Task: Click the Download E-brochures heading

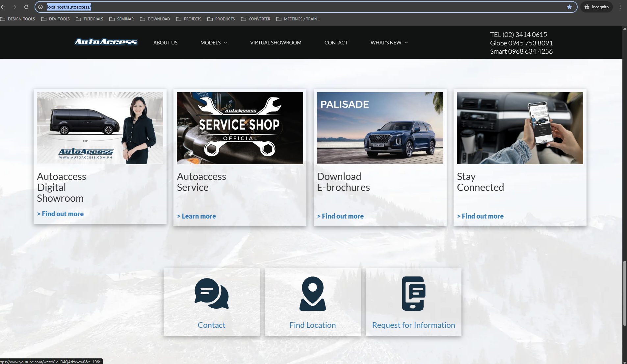Action: point(343,182)
